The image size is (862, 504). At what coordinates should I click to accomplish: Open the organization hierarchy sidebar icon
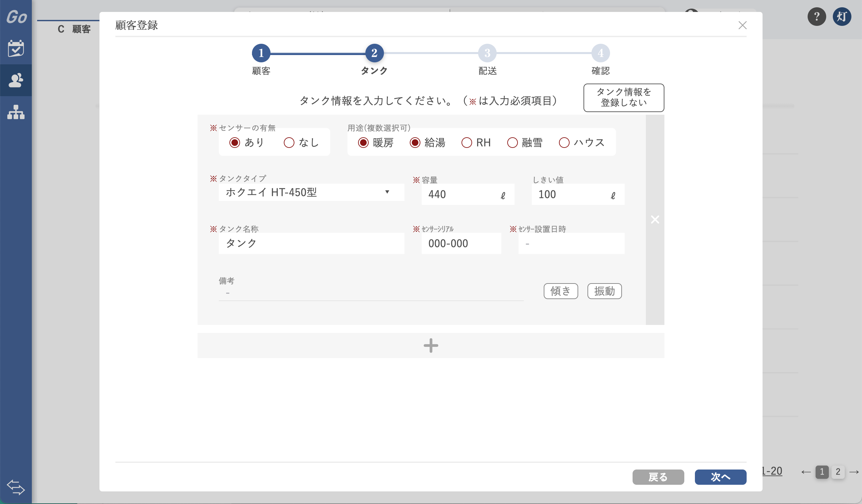(16, 112)
